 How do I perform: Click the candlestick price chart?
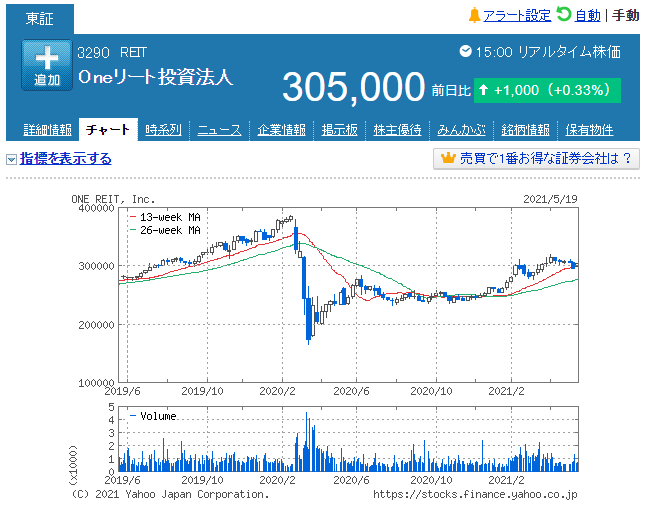coord(349,295)
